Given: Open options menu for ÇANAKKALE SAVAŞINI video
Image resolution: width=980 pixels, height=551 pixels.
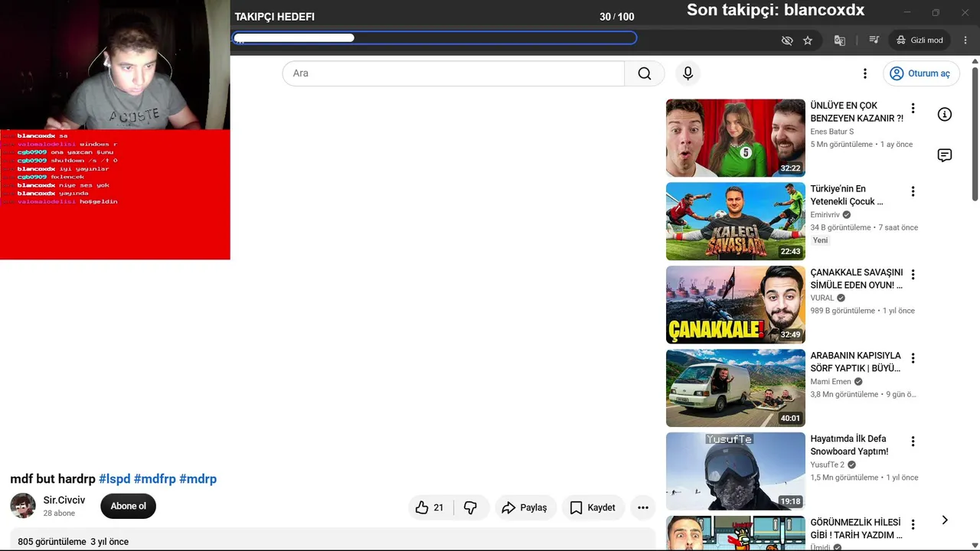Looking at the screenshot, I should pyautogui.click(x=913, y=275).
